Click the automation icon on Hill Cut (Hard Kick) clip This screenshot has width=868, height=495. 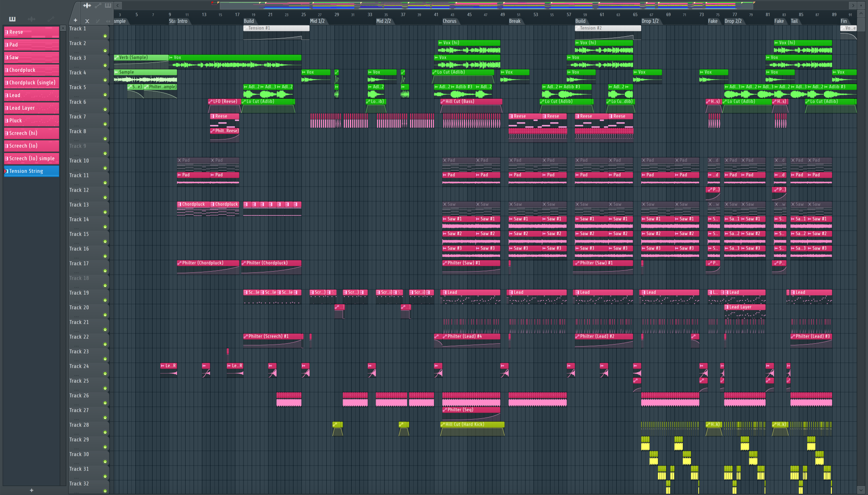[x=443, y=424]
